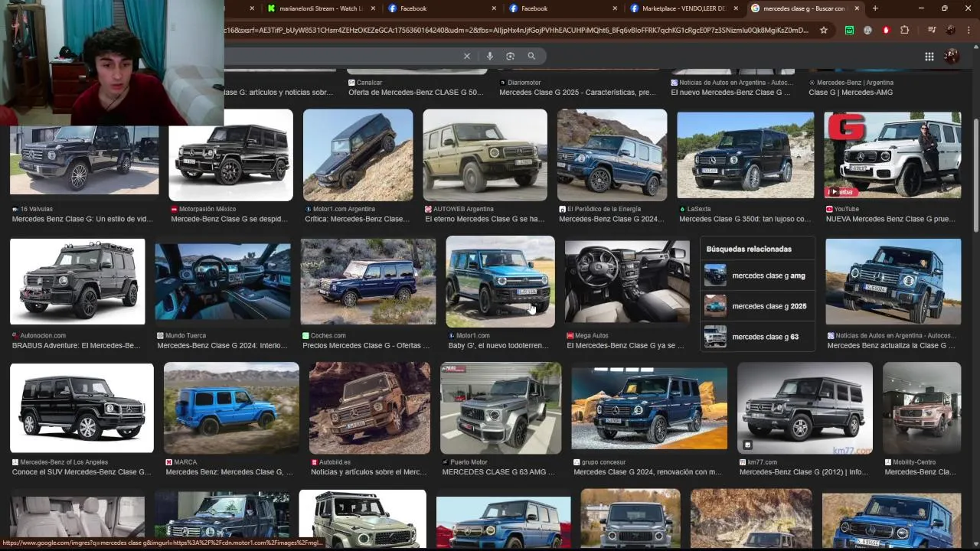Open the Motor1.com Baby G image

(500, 282)
